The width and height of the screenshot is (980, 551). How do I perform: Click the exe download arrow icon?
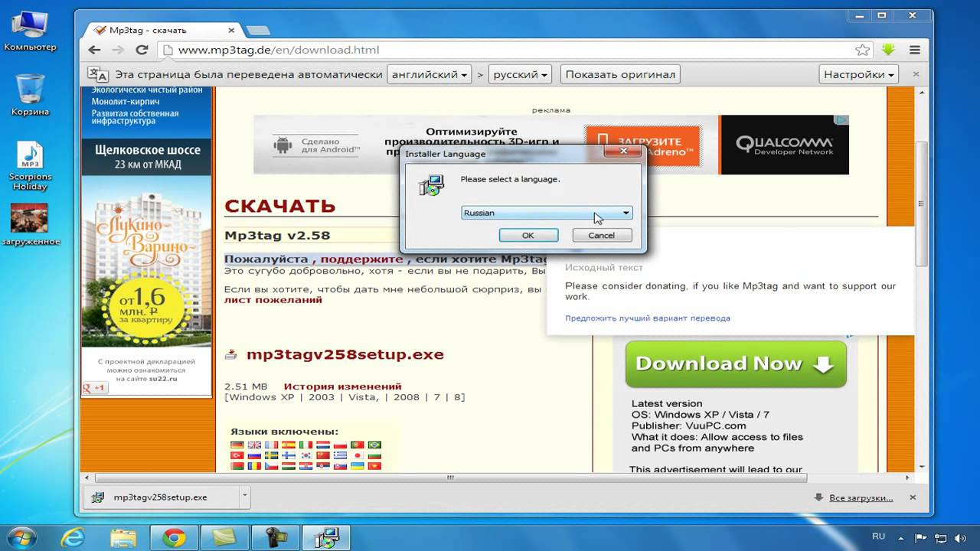[230, 354]
